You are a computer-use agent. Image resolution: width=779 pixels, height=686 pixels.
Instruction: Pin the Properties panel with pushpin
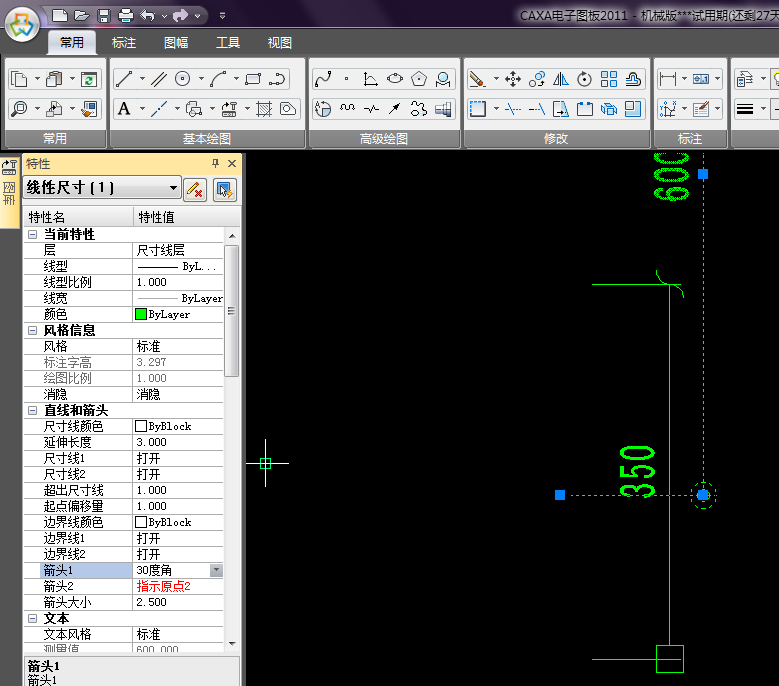(215, 163)
